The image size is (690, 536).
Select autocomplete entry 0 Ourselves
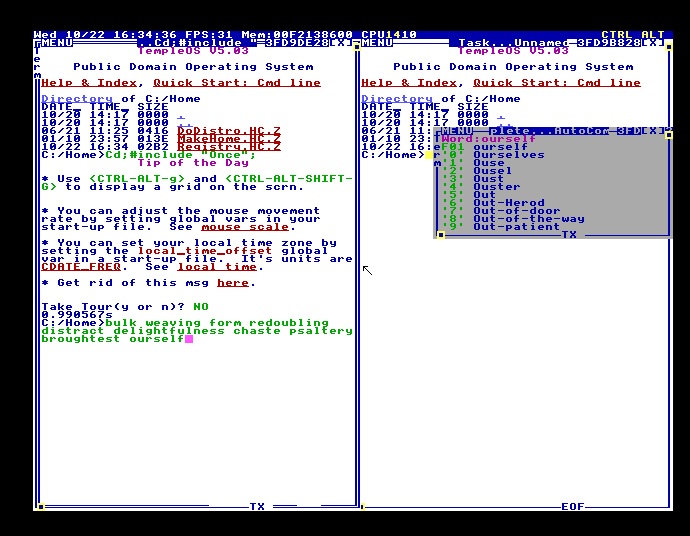click(x=493, y=155)
